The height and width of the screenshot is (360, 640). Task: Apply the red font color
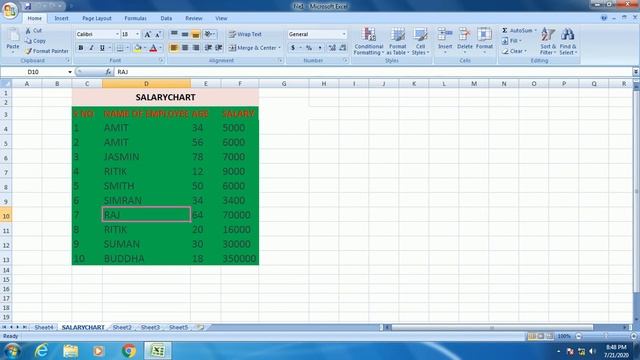coord(153,48)
